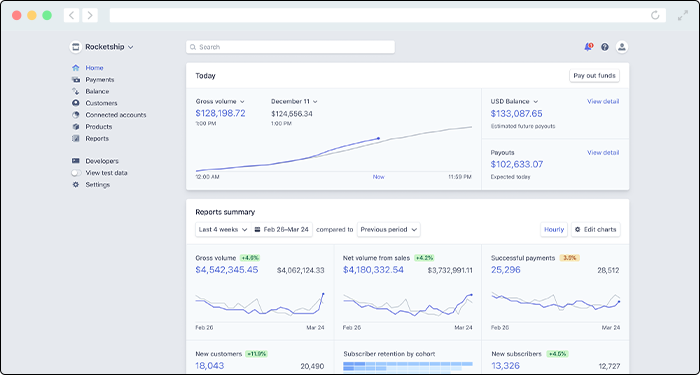The image size is (700, 375).
Task: Click the Connected accounts pie icon
Action: 75,115
